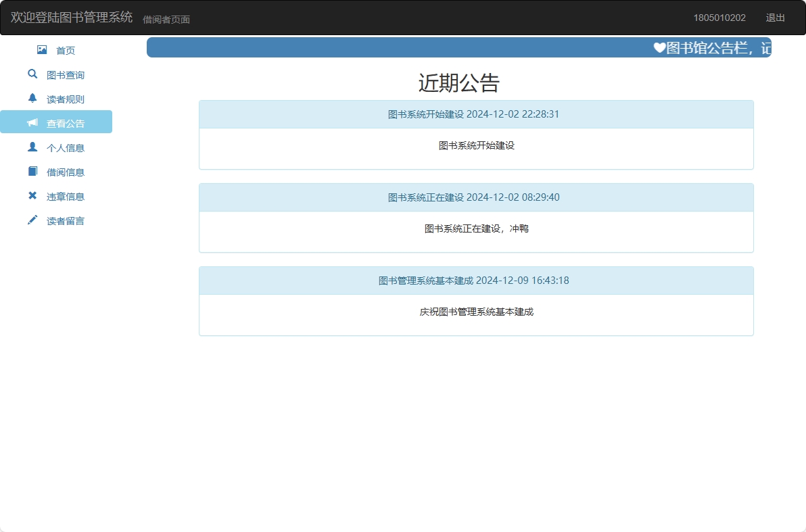Image resolution: width=806 pixels, height=532 pixels.
Task: Click the picture icon beside 首页
Action: click(42, 50)
